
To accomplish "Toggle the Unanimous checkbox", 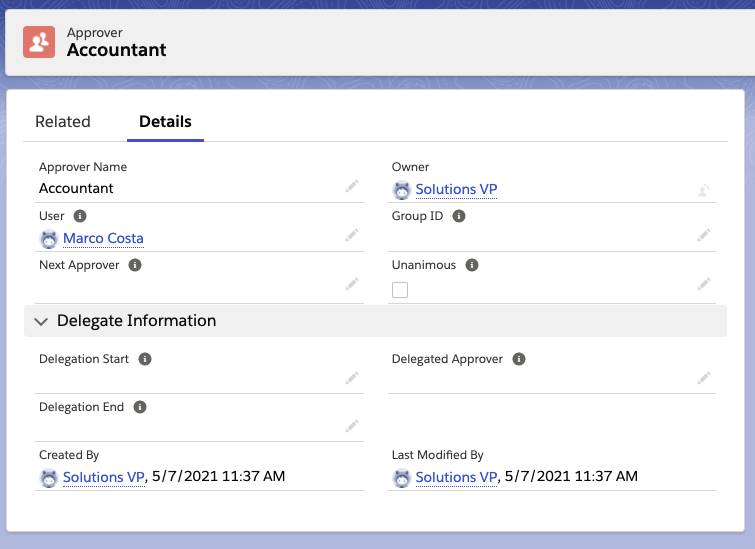I will coord(400,290).
